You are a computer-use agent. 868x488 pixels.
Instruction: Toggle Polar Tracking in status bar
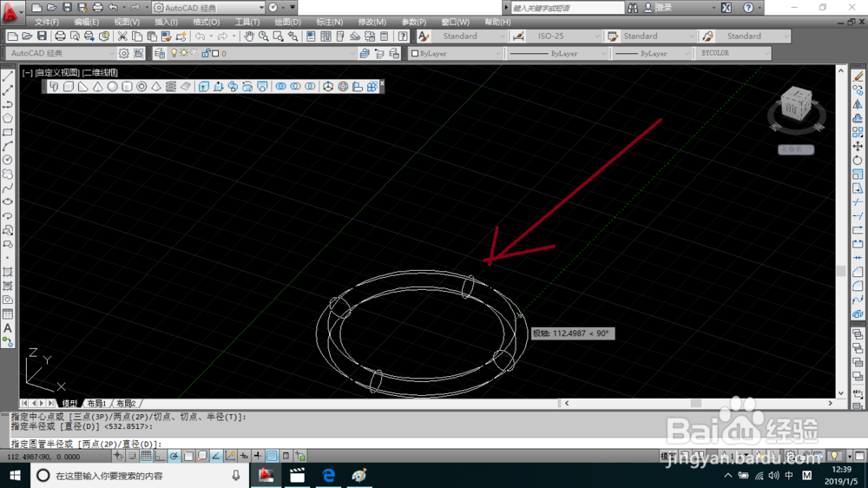pos(174,456)
